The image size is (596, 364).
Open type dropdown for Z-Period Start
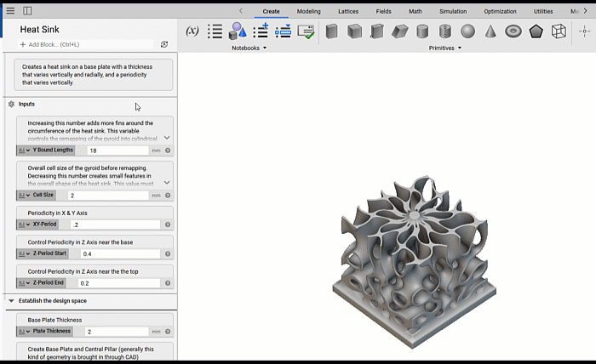pyautogui.click(x=24, y=253)
